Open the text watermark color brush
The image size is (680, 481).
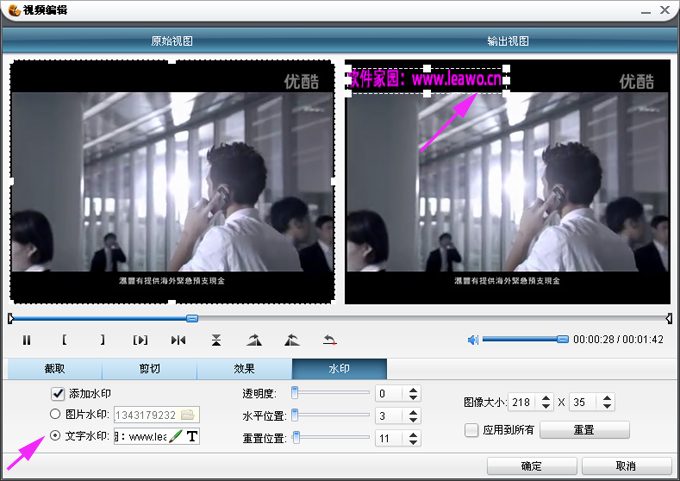[x=175, y=436]
